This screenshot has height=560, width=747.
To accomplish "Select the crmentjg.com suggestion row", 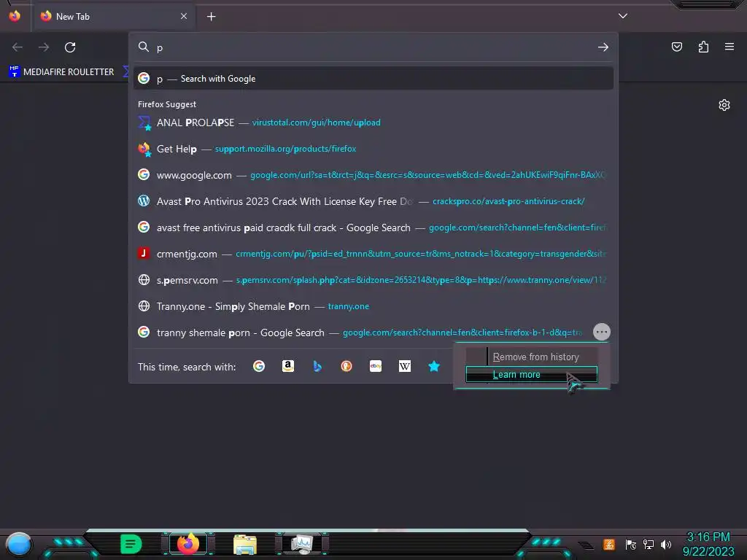I will (x=373, y=253).
